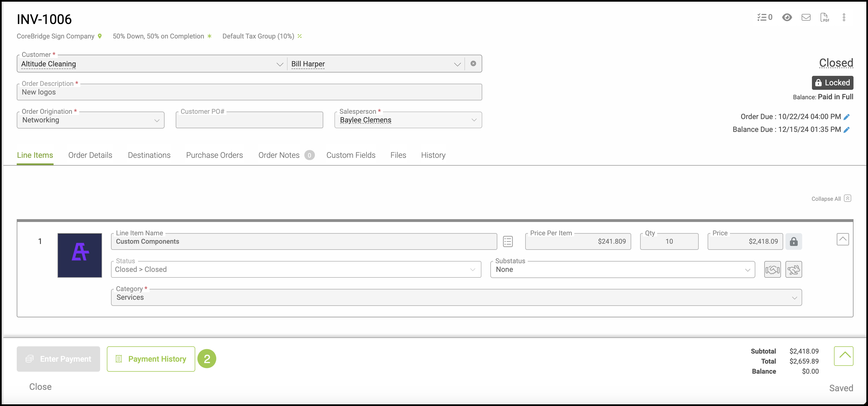This screenshot has width=868, height=406.
Task: Toggle the eye preview icon
Action: 787,17
